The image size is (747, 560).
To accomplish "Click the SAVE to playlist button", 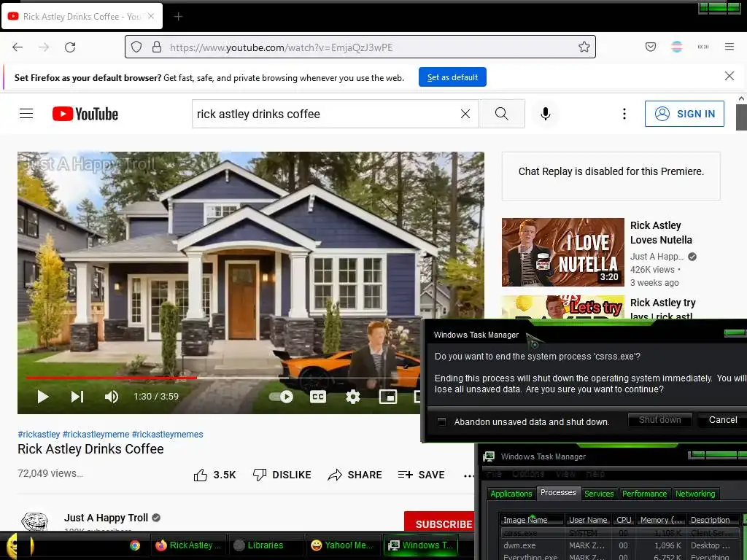I will (421, 475).
